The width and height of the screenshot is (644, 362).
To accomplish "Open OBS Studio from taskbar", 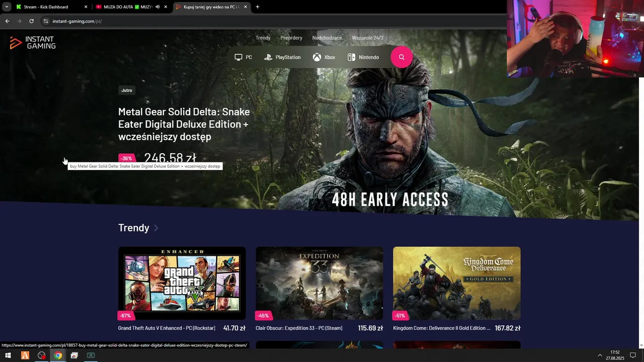I will (42, 355).
